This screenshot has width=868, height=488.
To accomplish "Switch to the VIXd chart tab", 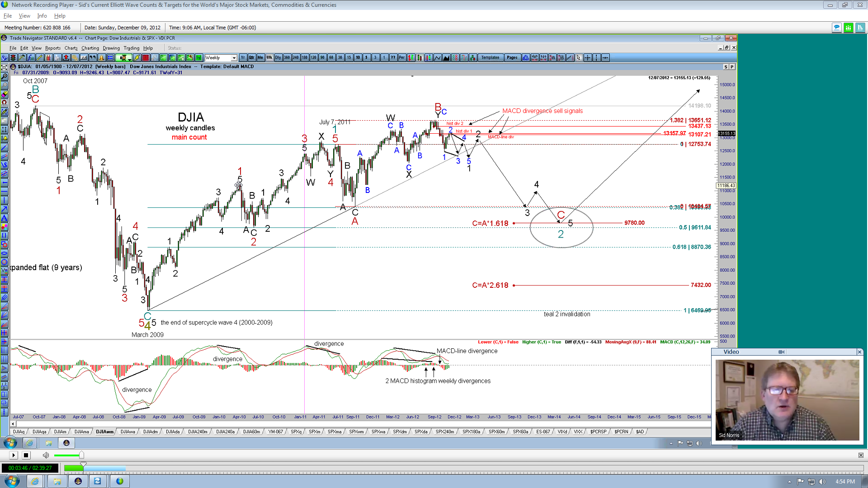I will pyautogui.click(x=562, y=432).
